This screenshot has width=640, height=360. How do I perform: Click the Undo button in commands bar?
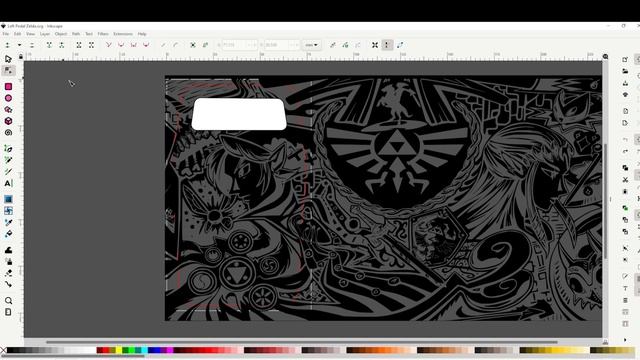625,140
